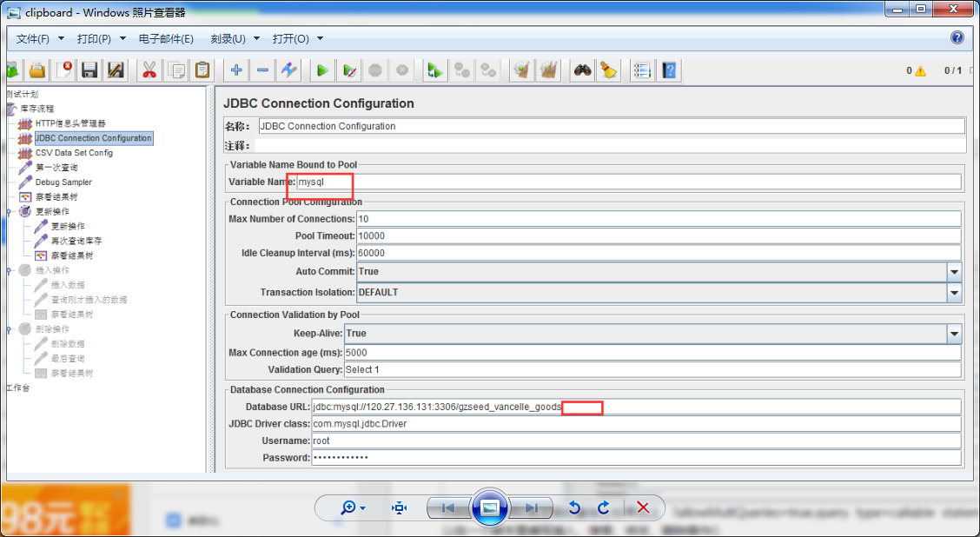Open the 打开(O) menu
980x537 pixels.
point(297,39)
